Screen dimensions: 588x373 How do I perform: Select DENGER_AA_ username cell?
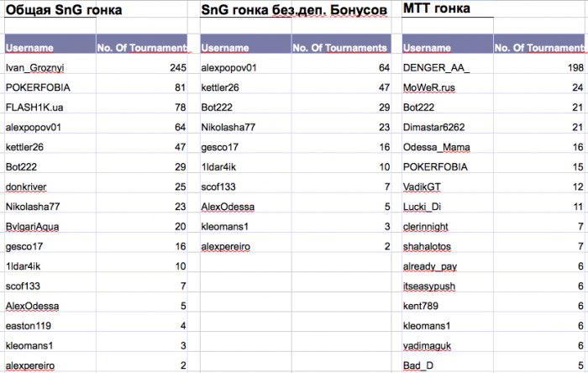[x=437, y=67]
